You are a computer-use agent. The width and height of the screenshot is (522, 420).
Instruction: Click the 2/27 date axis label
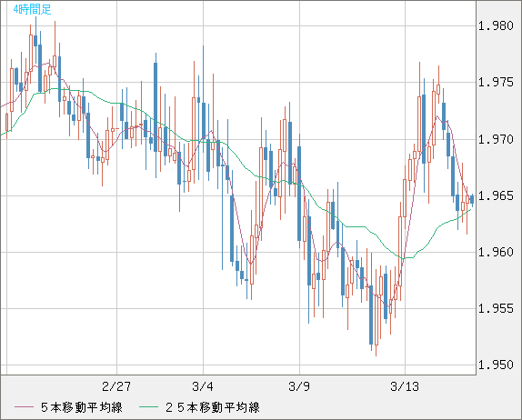point(116,386)
